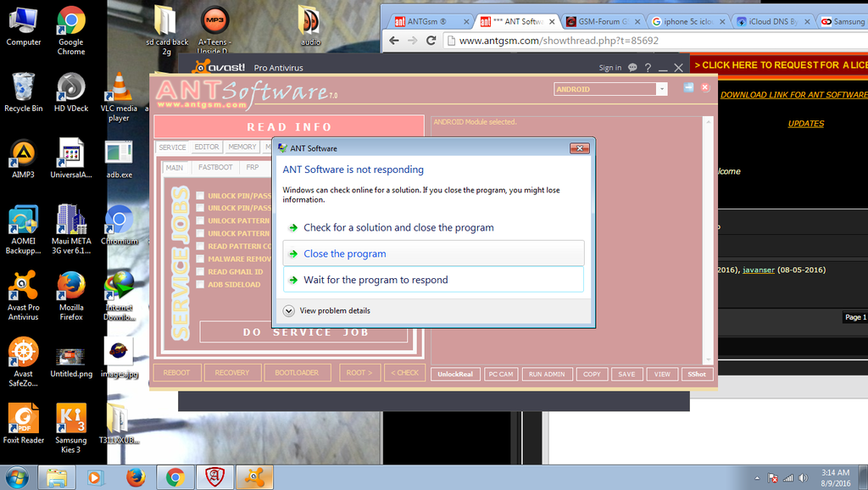Viewport: 868px width, 490px height.
Task: Enable READ PATTERN CODE checkbox
Action: point(200,246)
